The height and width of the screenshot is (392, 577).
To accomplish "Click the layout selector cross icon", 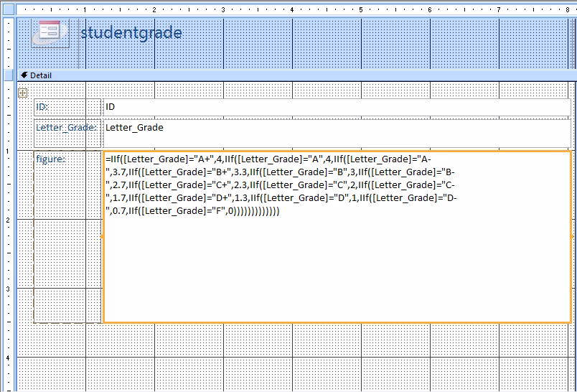I will (x=22, y=93).
